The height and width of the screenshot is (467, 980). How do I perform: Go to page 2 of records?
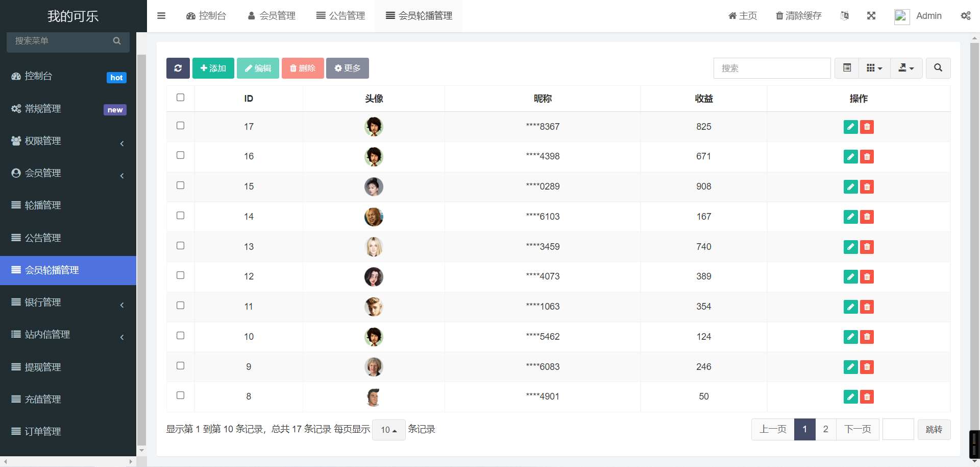(825, 429)
